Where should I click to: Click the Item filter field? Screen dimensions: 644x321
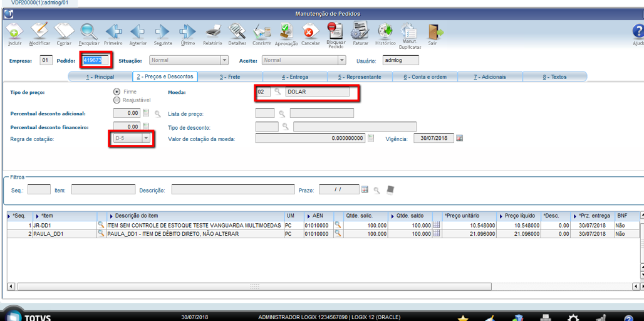click(103, 189)
